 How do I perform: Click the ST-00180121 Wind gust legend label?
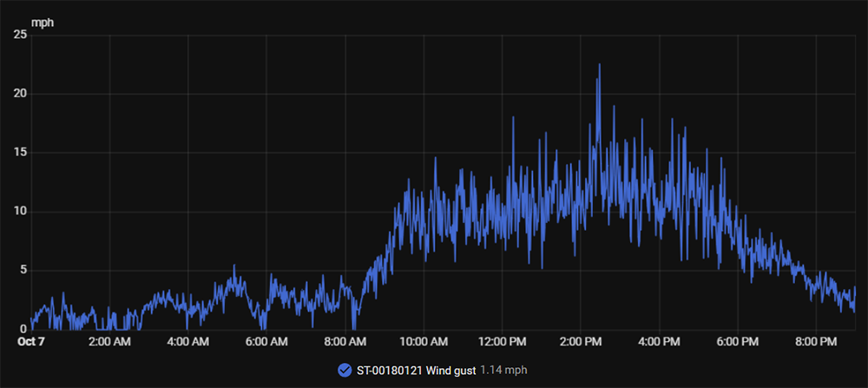[x=416, y=371]
